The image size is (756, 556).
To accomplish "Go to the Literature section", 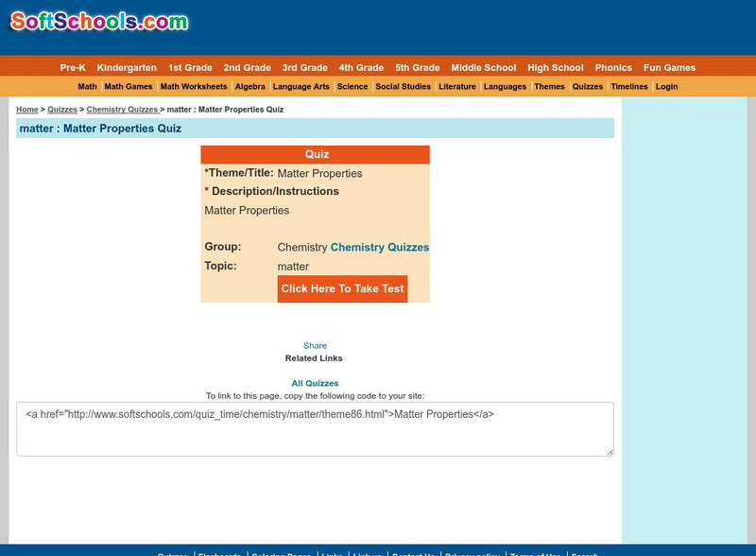I will click(x=457, y=86).
